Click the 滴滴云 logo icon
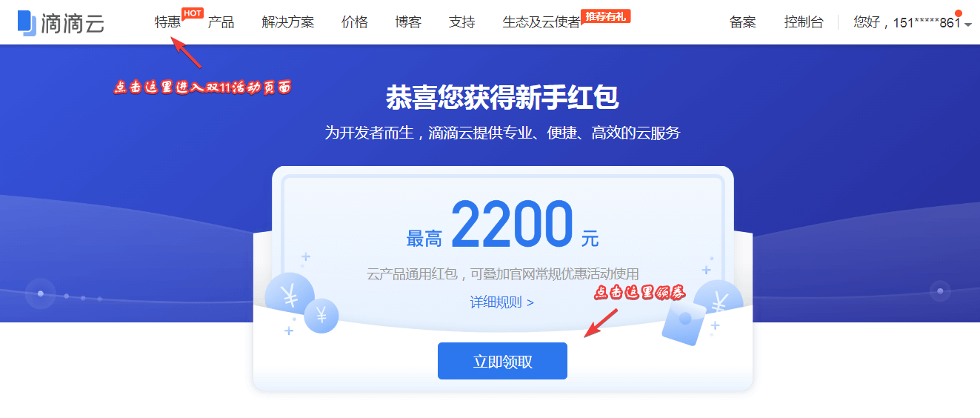Image resolution: width=980 pixels, height=418 pixels. point(27,22)
